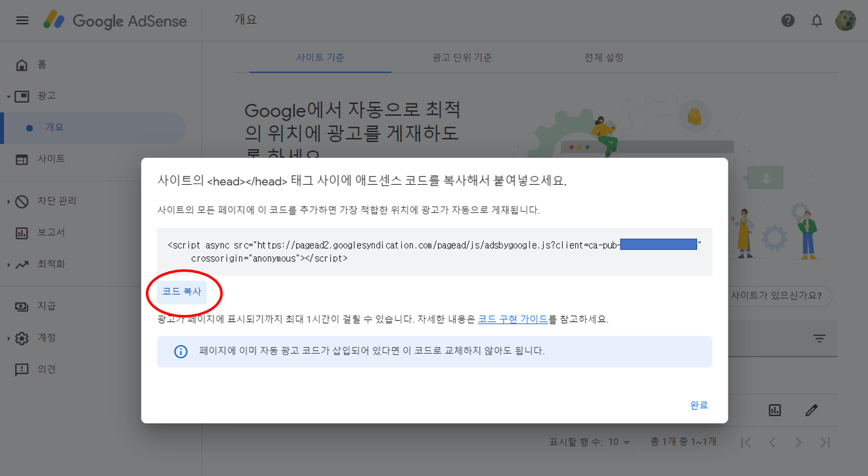The width and height of the screenshot is (868, 476).
Task: Open the account profile avatar
Action: pyautogui.click(x=845, y=20)
